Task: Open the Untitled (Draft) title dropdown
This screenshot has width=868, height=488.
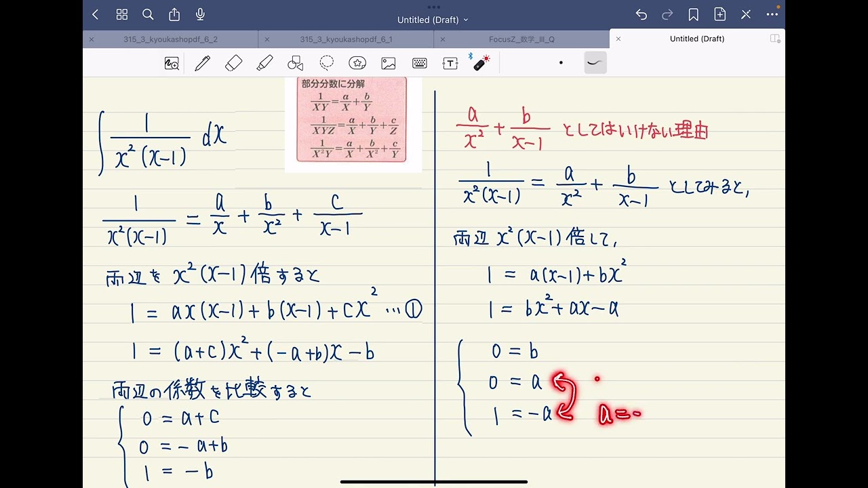Action: coord(433,20)
